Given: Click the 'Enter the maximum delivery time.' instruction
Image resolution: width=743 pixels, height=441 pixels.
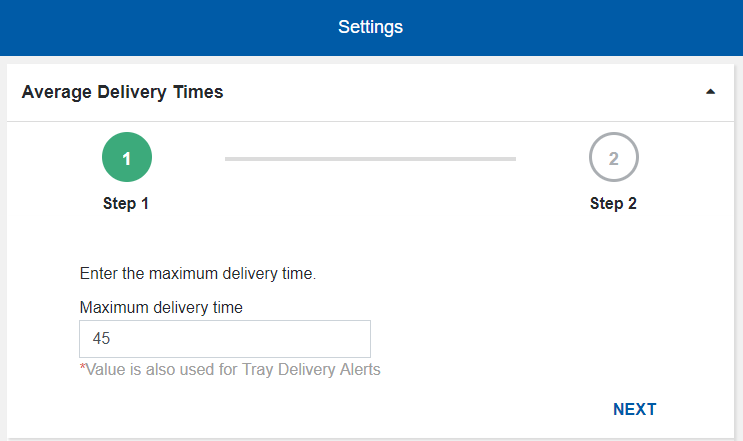Looking at the screenshot, I should 197,272.
